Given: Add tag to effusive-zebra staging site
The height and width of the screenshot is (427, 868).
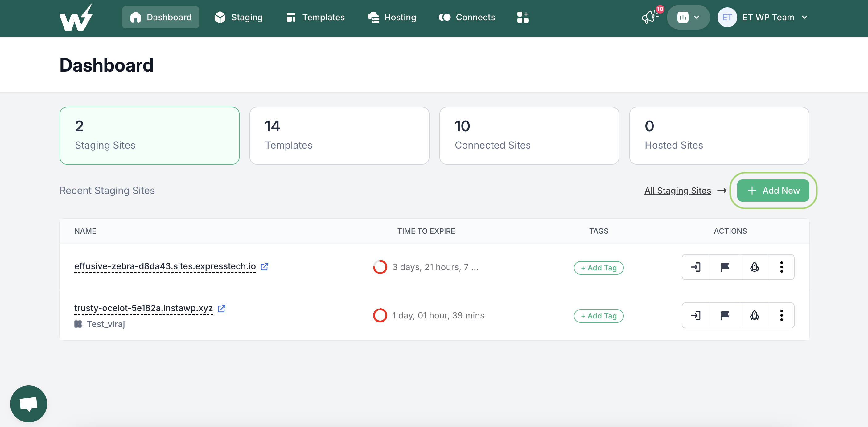Looking at the screenshot, I should 599,267.
